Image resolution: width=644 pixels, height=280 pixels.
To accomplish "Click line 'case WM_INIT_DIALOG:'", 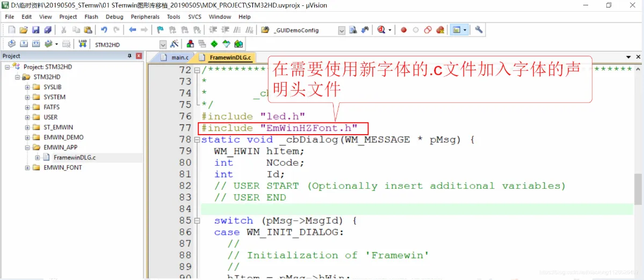I will pos(278,232).
